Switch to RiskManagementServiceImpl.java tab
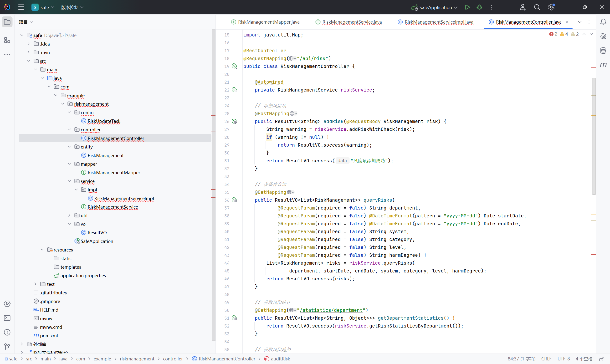The width and height of the screenshot is (610, 364). pos(439,22)
